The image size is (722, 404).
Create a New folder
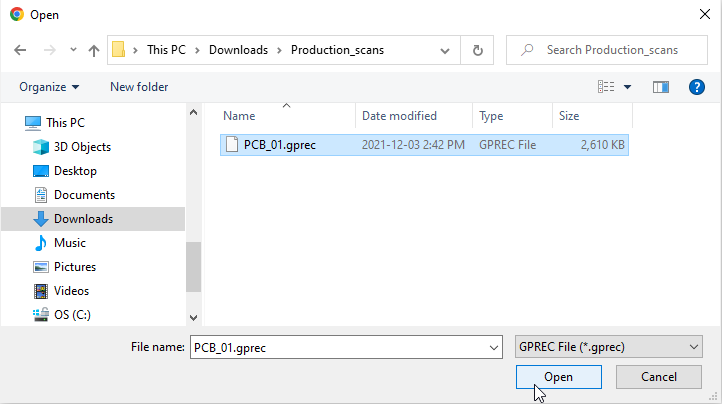point(139,87)
